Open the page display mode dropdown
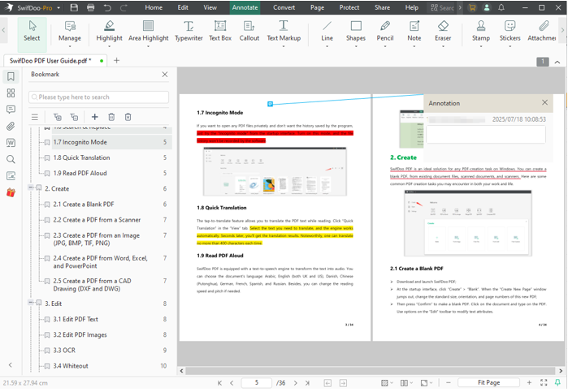The width and height of the screenshot is (568, 392). 406,382
